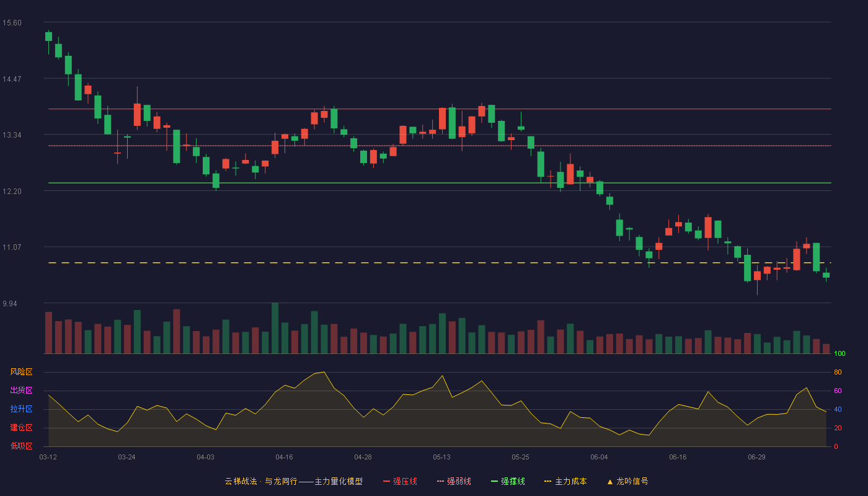Click the 15.60 price axis label
Image resolution: width=868 pixels, height=496 pixels.
coord(12,23)
